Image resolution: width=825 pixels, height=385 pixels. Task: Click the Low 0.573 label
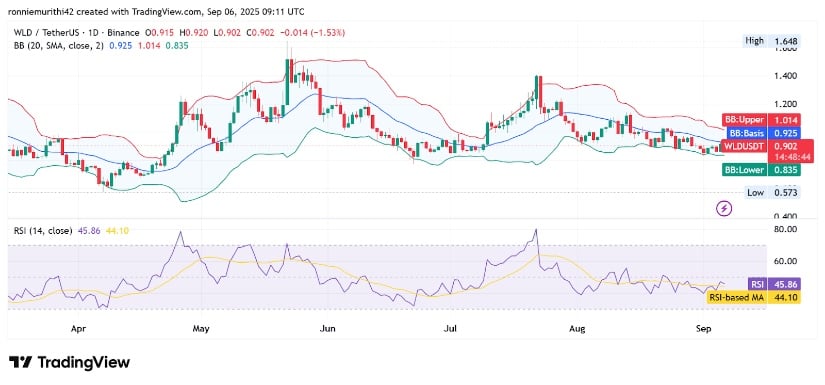click(x=772, y=193)
